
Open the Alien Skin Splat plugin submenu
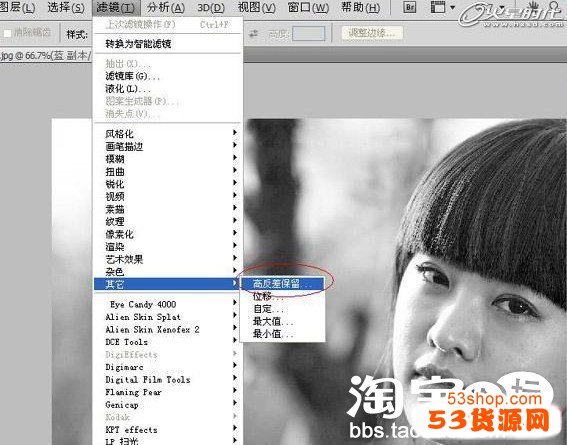click(x=168, y=317)
